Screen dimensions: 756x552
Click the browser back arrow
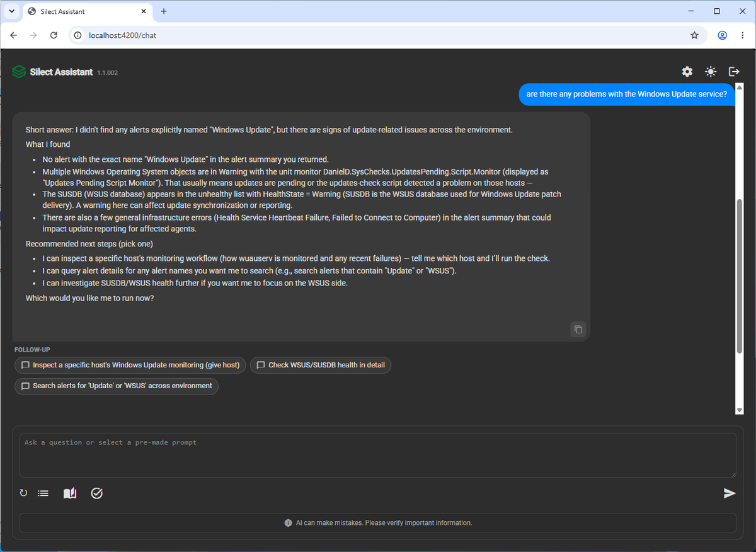pos(14,35)
